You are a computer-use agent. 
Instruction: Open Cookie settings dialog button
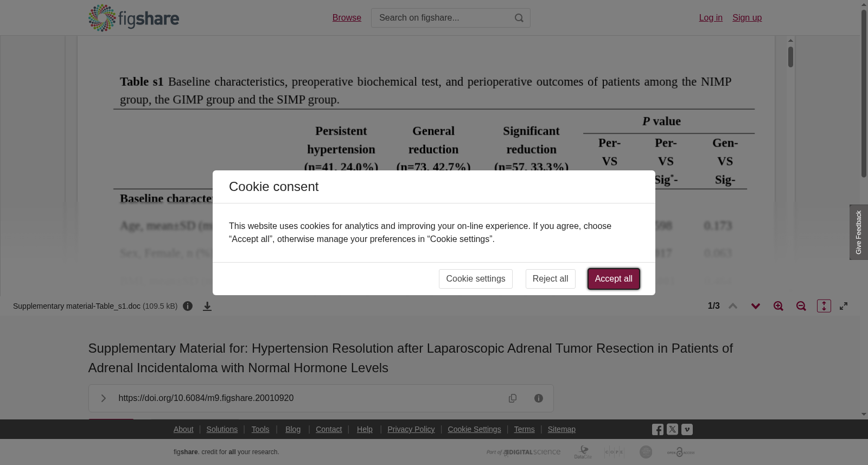point(476,279)
